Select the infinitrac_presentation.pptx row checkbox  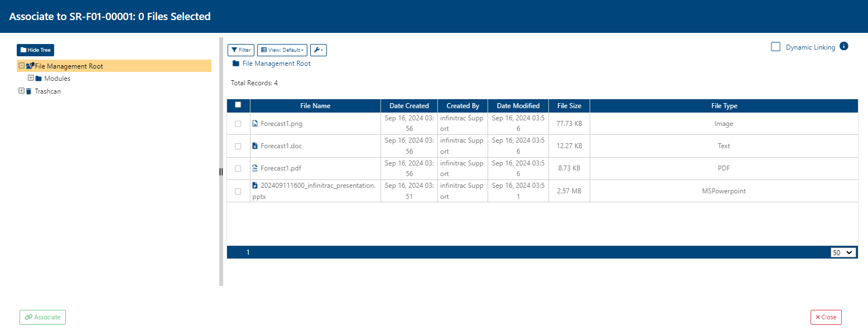(238, 191)
